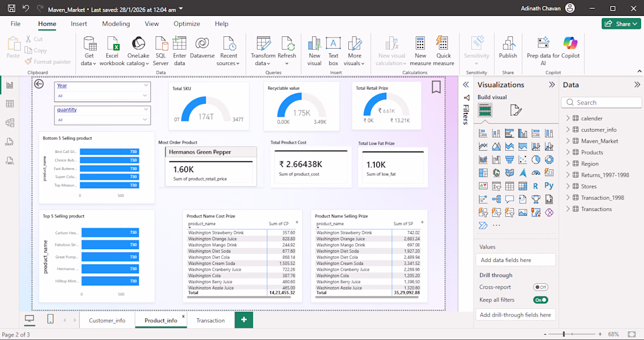Collapse the Visualizations pane
The height and width of the screenshot is (340, 644).
pyautogui.click(x=551, y=84)
